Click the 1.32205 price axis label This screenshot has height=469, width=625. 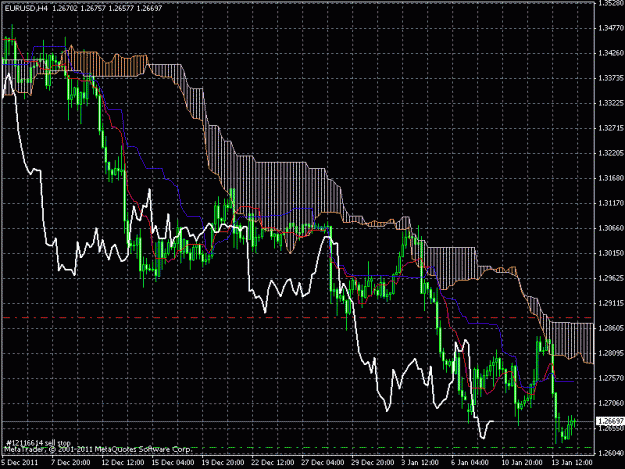pos(611,153)
